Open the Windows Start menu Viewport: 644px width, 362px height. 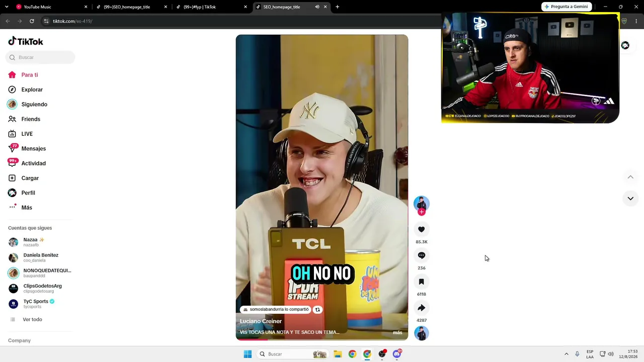click(x=248, y=354)
